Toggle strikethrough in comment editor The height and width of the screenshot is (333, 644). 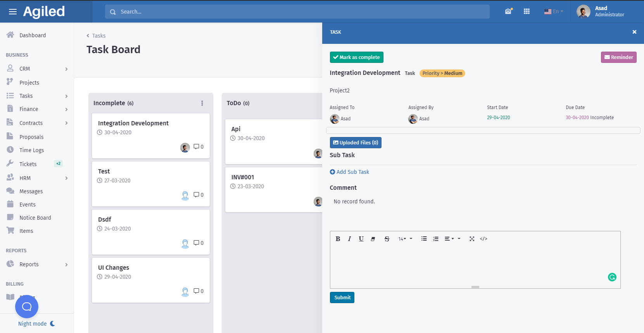[x=387, y=239]
